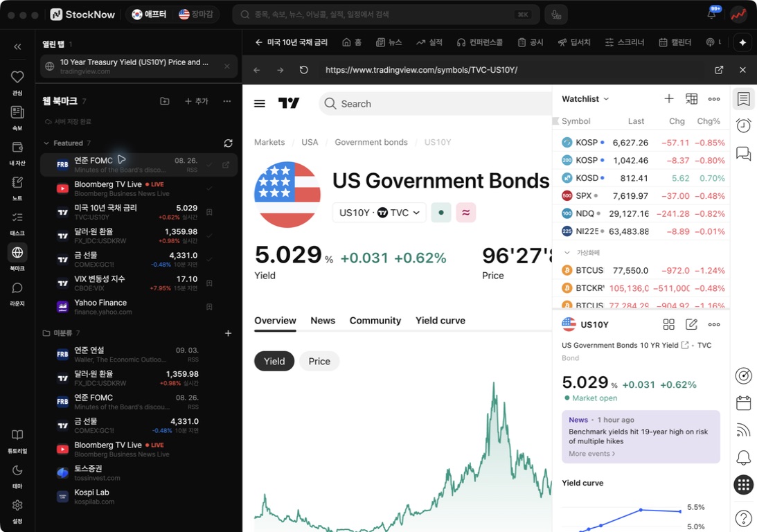Open page in external browser icon

pos(719,70)
